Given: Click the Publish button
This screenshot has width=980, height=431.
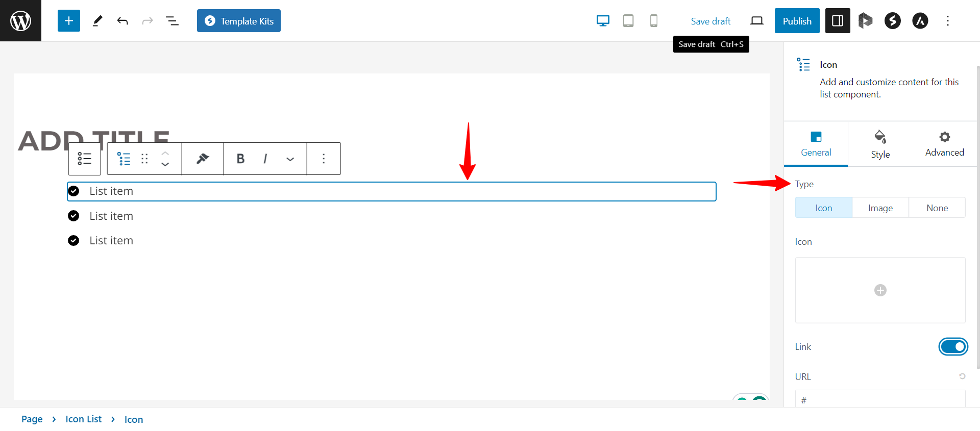Looking at the screenshot, I should [x=797, y=21].
